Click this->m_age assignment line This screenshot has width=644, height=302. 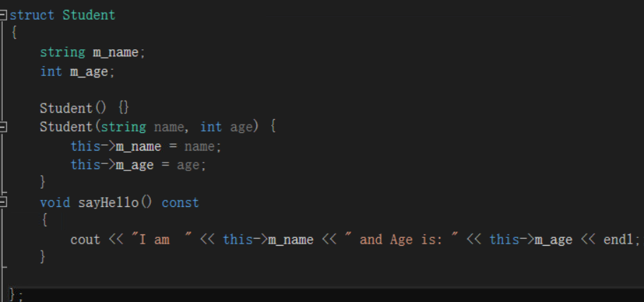pos(138,165)
